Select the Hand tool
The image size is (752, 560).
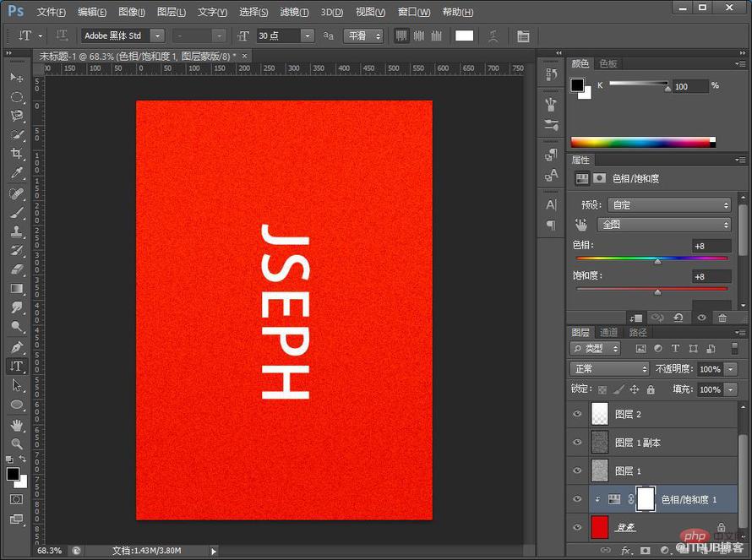tap(16, 425)
